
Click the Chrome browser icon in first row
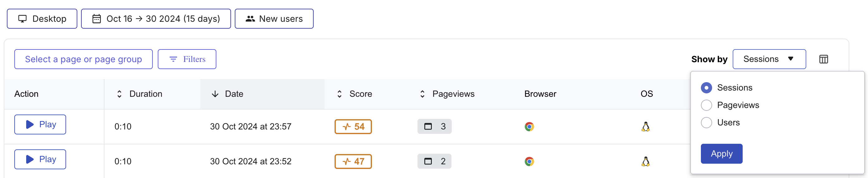529,127
